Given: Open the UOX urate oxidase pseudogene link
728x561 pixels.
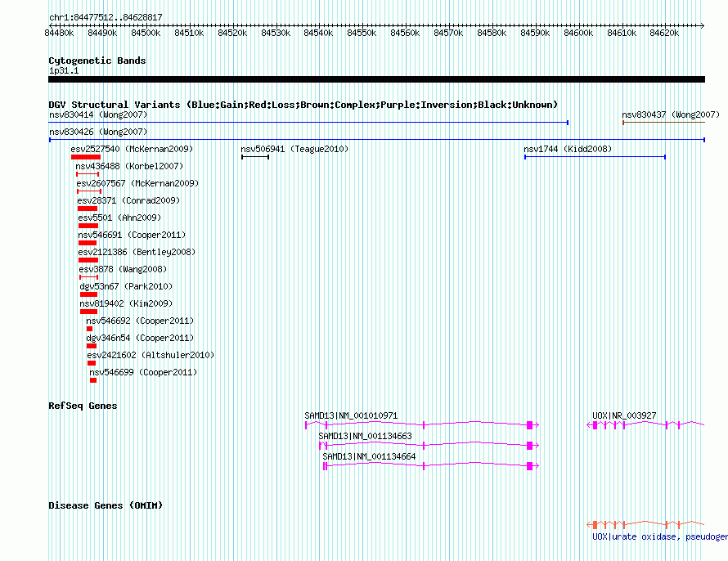Looking at the screenshot, I should (x=660, y=536).
